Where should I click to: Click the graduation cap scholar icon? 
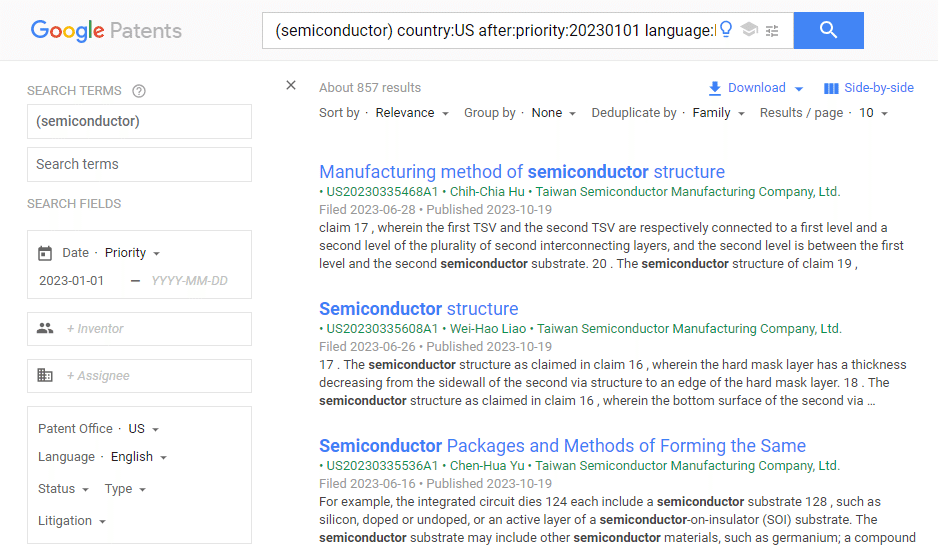(749, 29)
